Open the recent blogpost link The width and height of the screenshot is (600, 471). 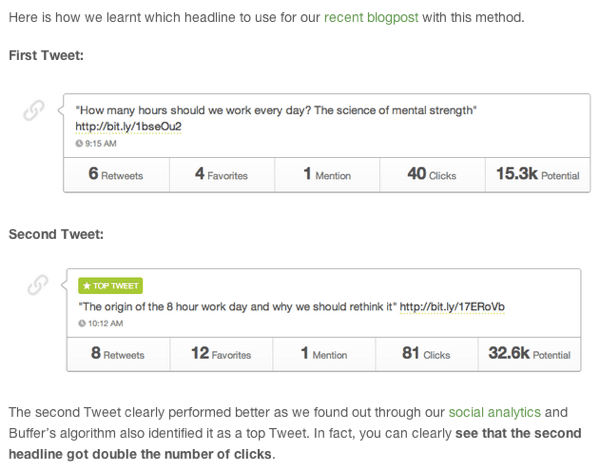[x=371, y=18]
